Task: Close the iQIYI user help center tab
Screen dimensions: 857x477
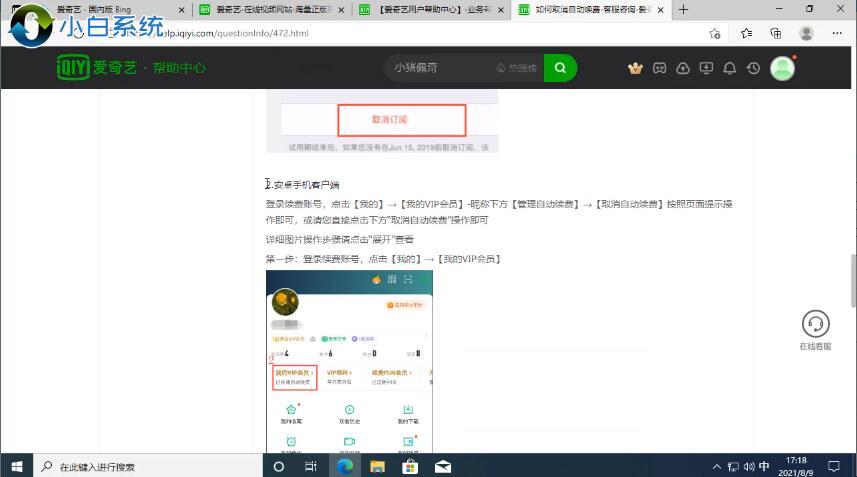Action: [x=501, y=10]
